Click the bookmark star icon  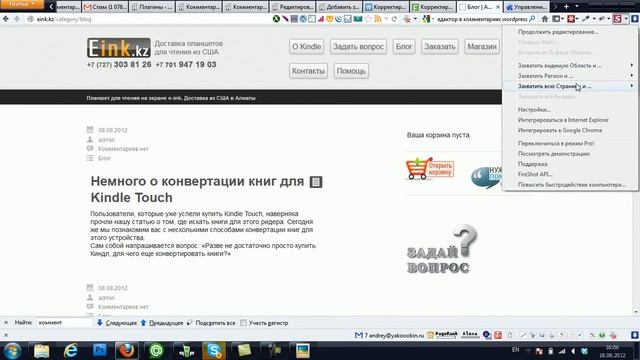(369, 19)
